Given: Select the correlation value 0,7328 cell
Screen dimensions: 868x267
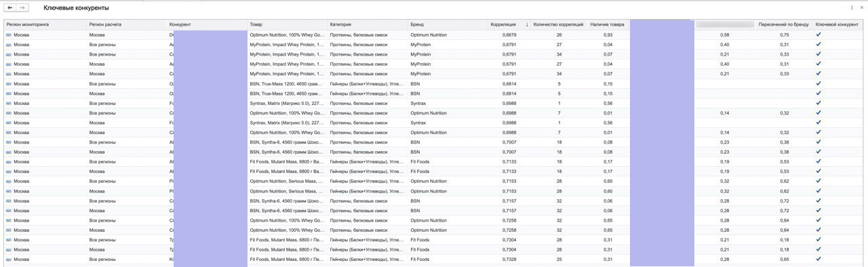Looking at the screenshot, I should [510, 260].
